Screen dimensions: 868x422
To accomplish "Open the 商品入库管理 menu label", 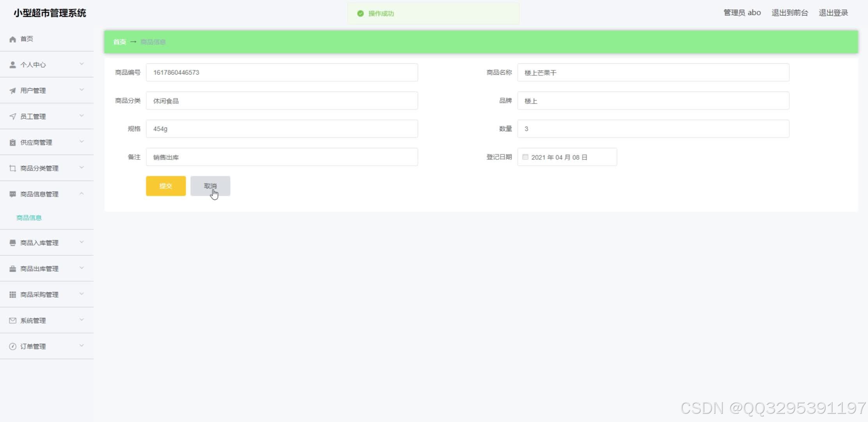I will click(39, 243).
